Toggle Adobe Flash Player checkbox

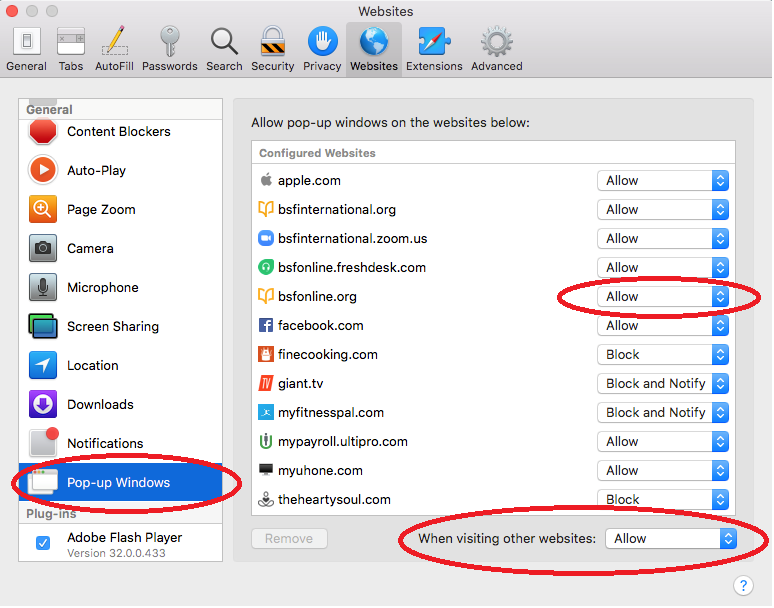click(43, 543)
